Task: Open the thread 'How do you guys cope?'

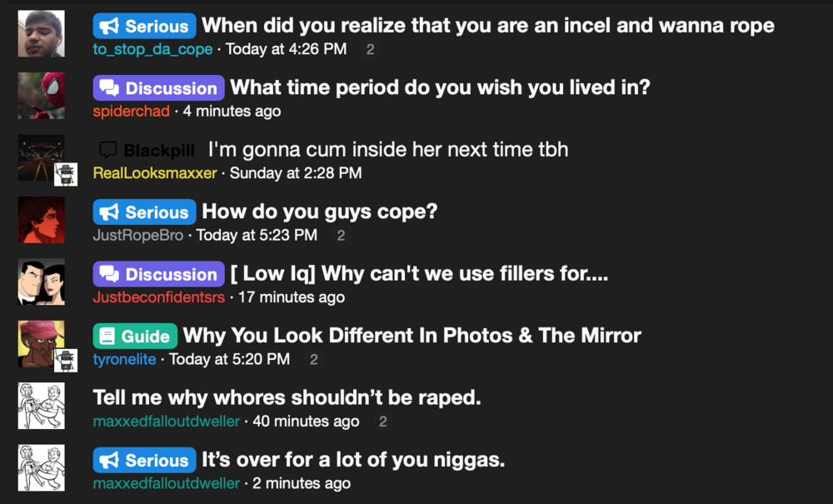Action: tap(320, 212)
